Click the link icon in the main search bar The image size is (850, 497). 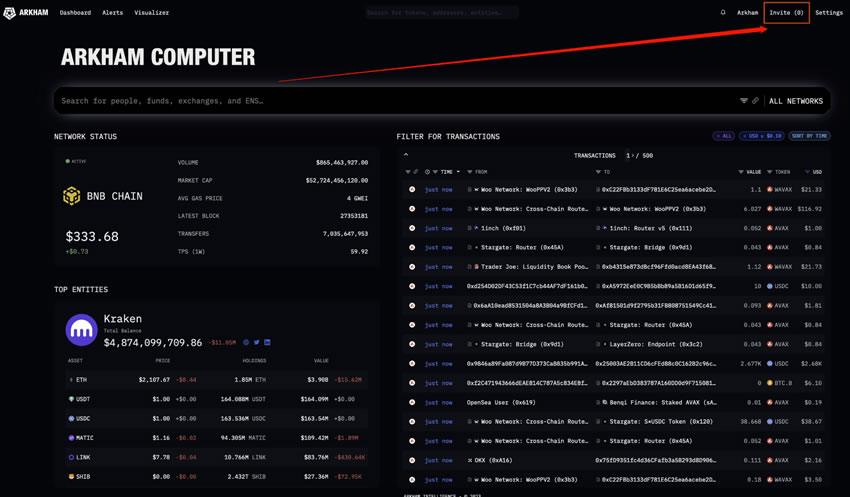755,101
